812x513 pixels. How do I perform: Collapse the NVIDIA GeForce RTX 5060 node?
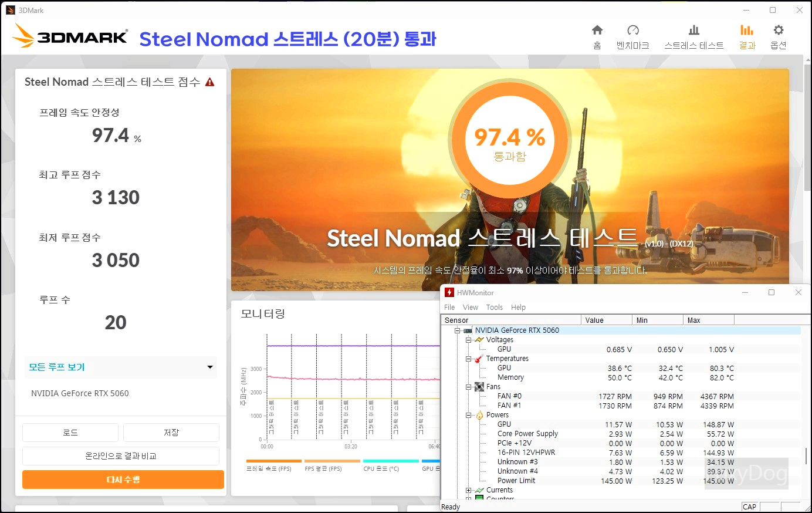(x=457, y=330)
